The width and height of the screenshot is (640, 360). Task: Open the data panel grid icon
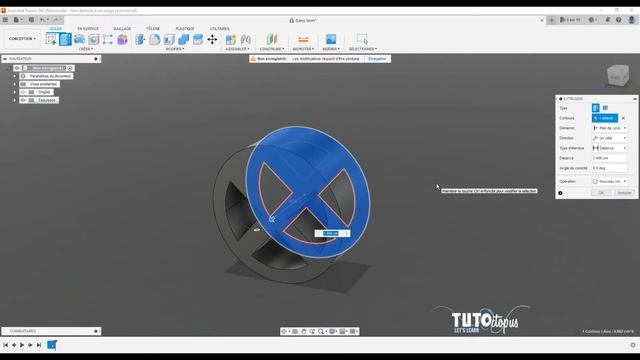coord(5,20)
